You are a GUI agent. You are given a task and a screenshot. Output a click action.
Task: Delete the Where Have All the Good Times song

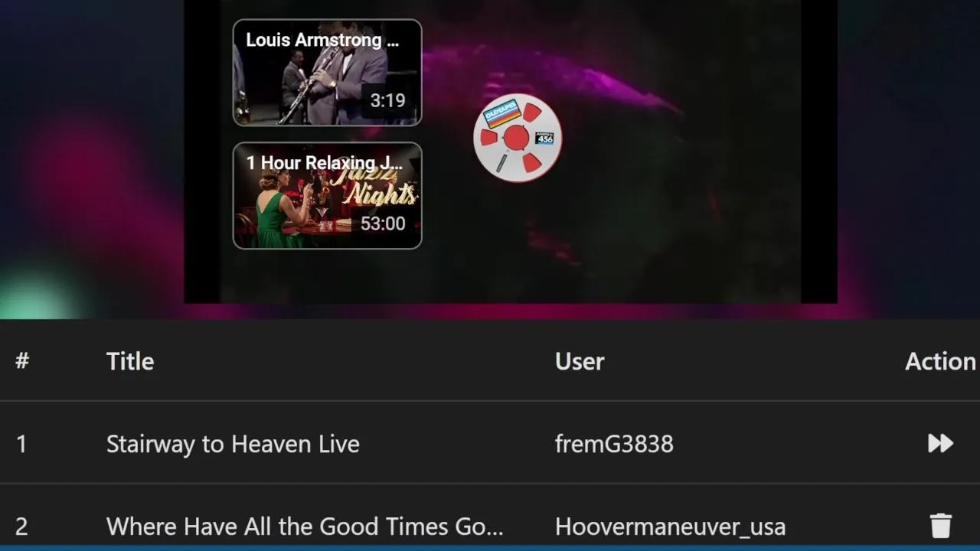coord(940,526)
